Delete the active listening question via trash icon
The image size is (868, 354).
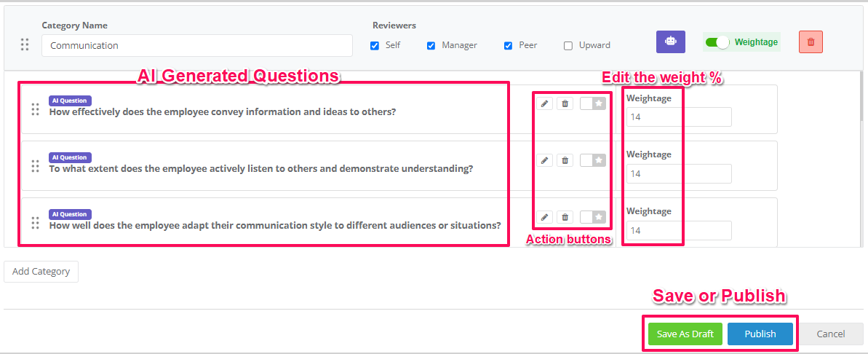click(x=565, y=160)
